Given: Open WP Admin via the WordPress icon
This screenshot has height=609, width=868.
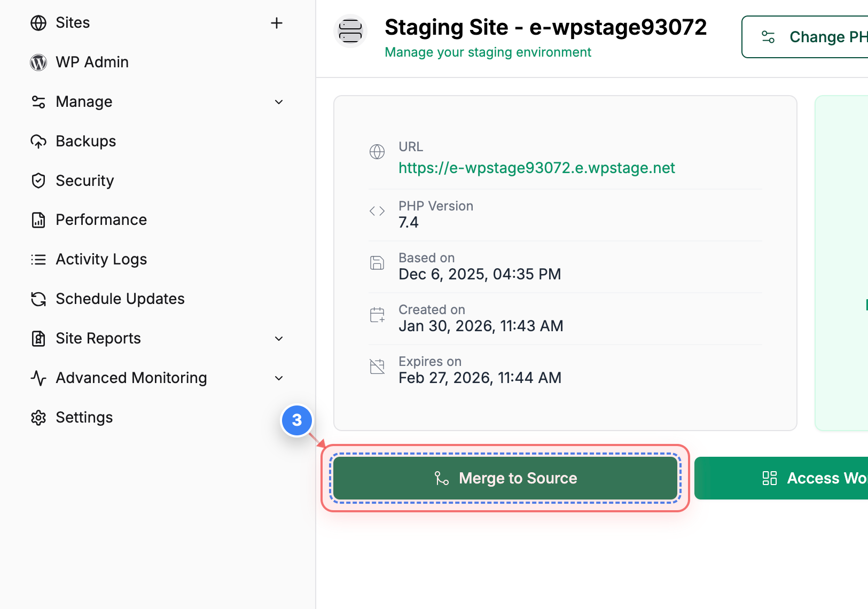Looking at the screenshot, I should [38, 62].
